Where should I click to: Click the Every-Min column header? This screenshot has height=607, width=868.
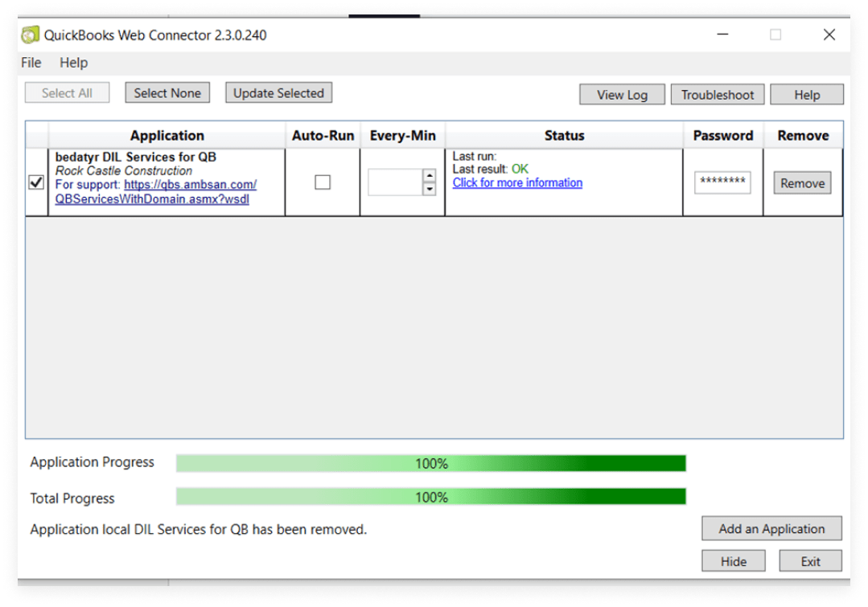(402, 136)
